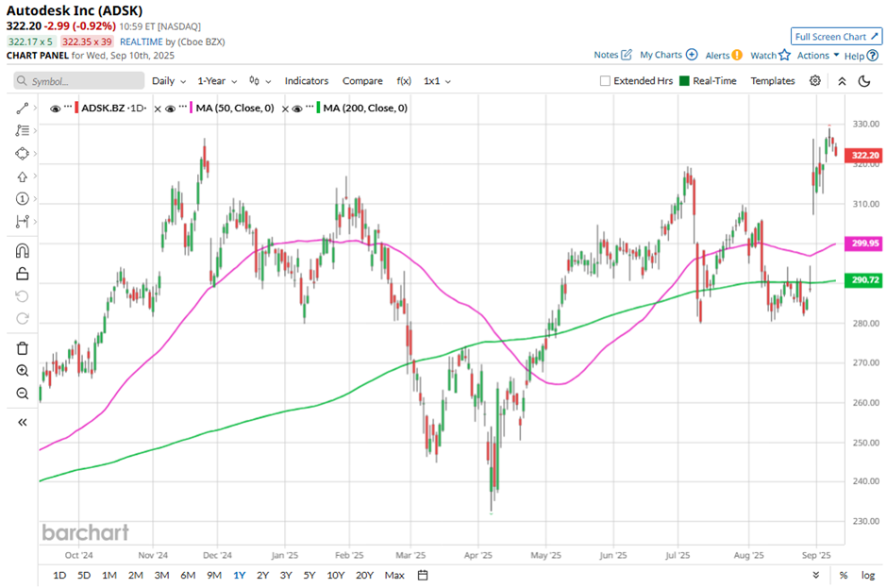The width and height of the screenshot is (887, 588).
Task: Remove the MA 200 indicator
Action: [285, 109]
